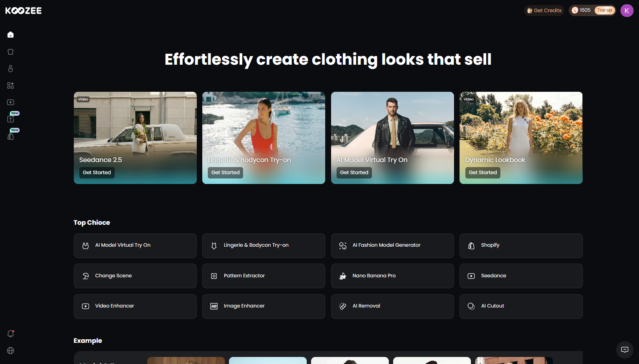The width and height of the screenshot is (639, 364).
Task: Click AI Fashion Model Generator tile icon
Action: click(343, 246)
